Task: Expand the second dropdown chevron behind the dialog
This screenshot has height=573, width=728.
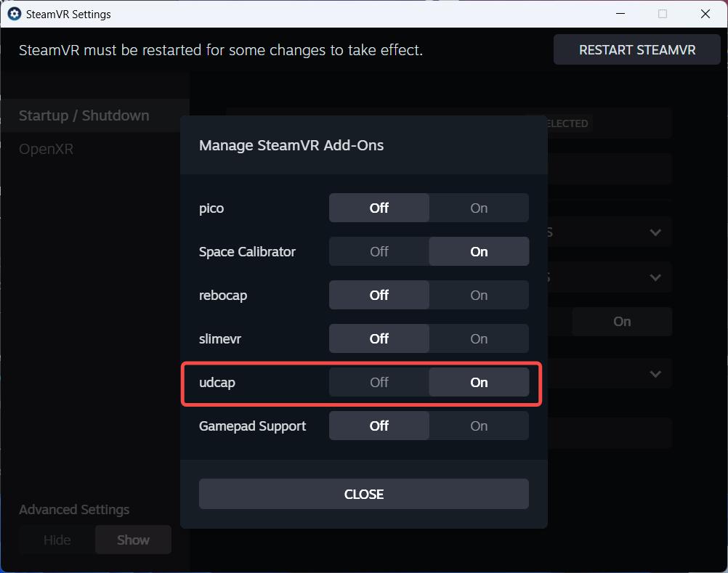Action: coord(655,277)
